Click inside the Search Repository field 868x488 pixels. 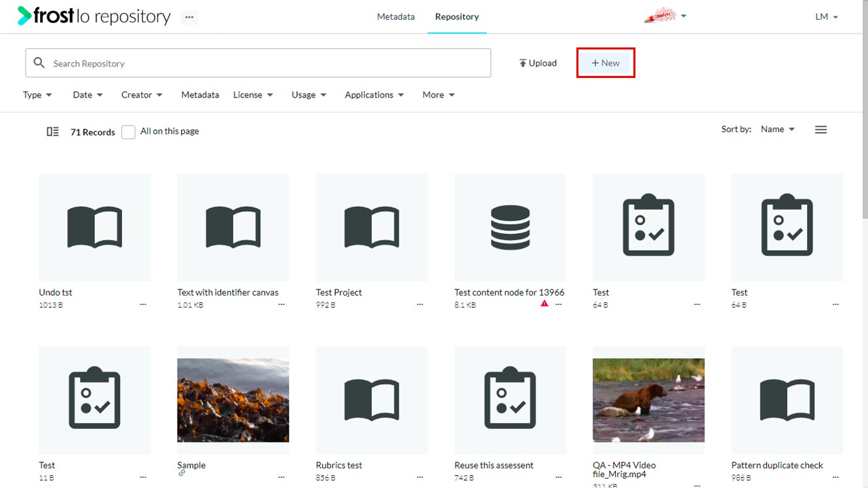(258, 63)
